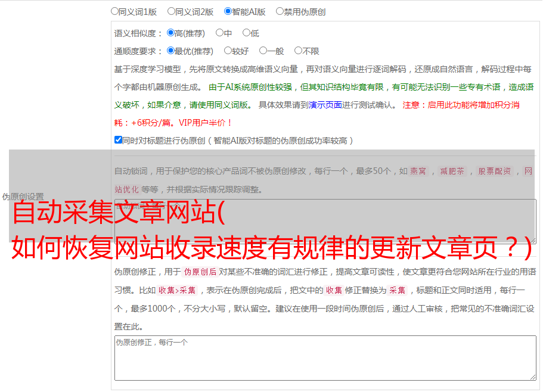This screenshot has width=543, height=392.
Task: Click the 伪原创修正 textarea
Action: pos(325,358)
